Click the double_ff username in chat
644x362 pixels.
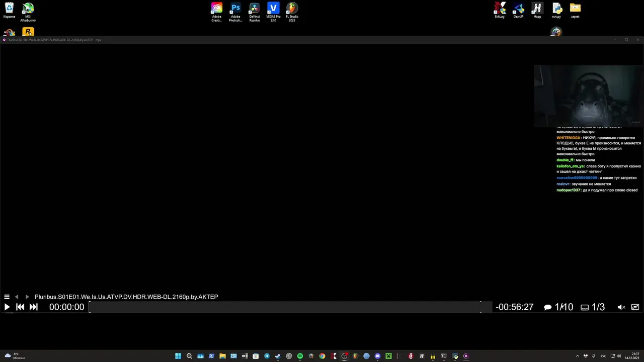point(566,160)
